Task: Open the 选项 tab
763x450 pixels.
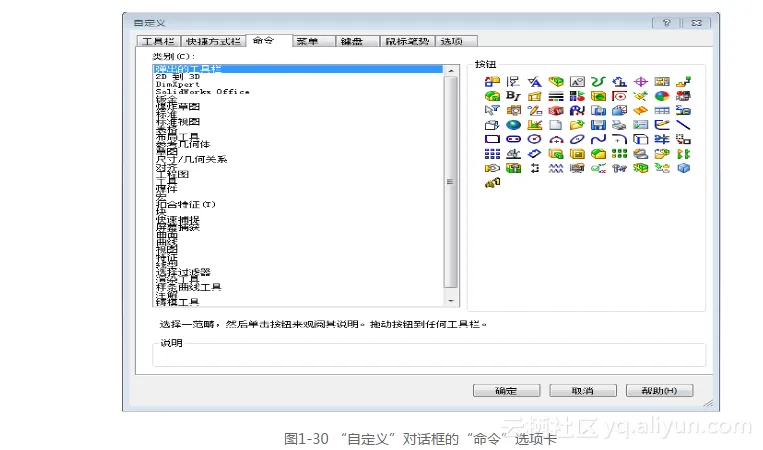Action: tap(456, 41)
